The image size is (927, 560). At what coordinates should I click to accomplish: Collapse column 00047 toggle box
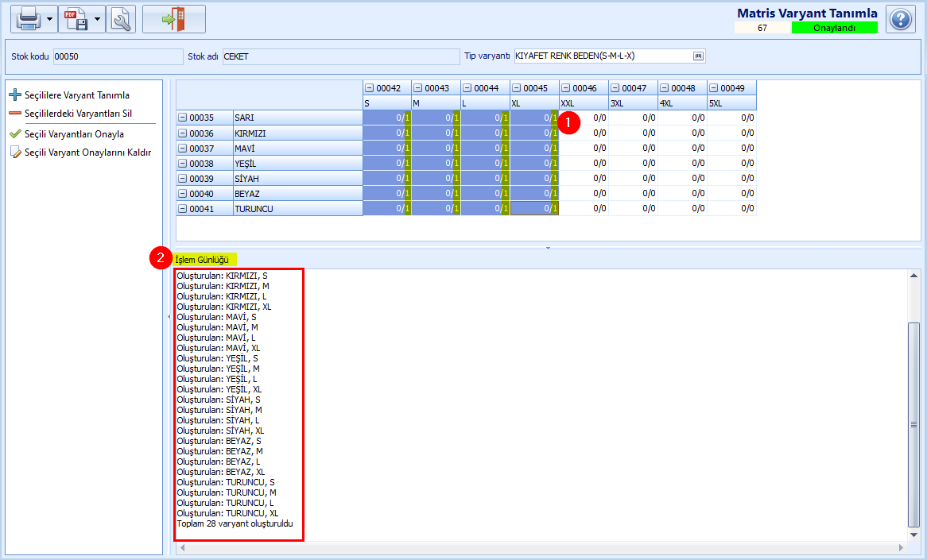coord(615,88)
